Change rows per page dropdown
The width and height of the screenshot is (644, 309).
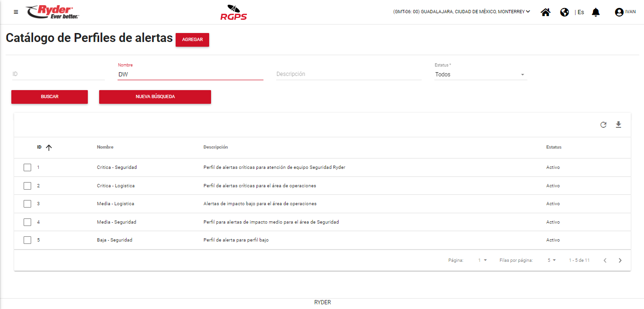pyautogui.click(x=551, y=260)
